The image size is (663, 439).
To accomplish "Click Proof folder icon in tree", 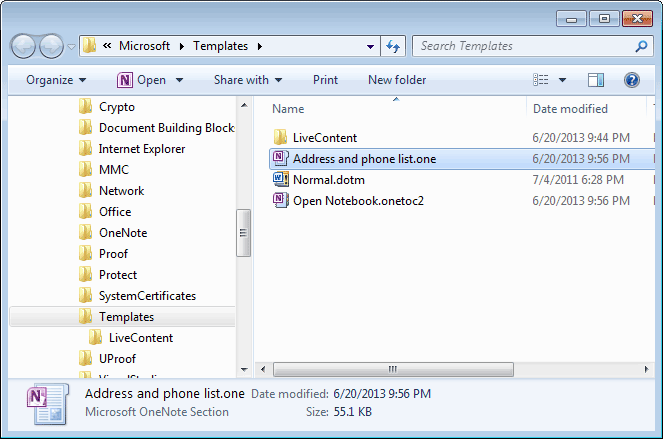I will (85, 254).
